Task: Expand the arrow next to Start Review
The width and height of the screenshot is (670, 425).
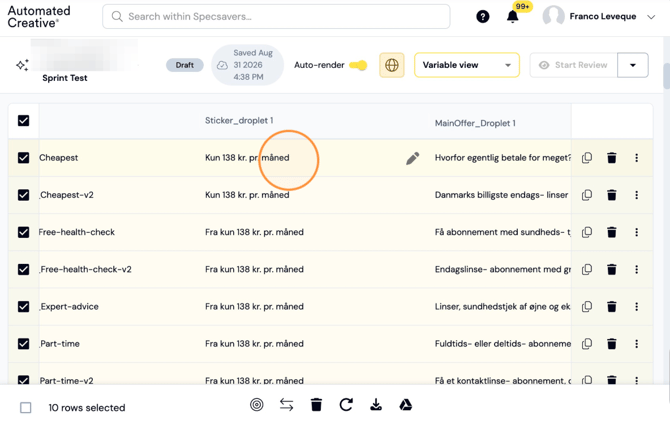Action: tap(633, 65)
